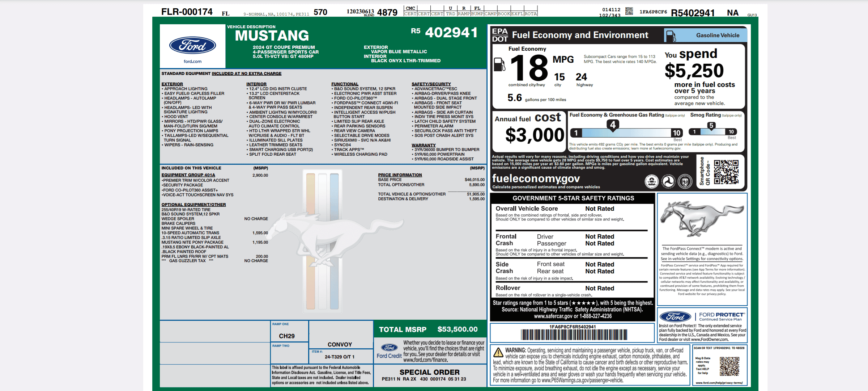
Task: Click the running pony emblem above FordPass text
Action: [702, 219]
